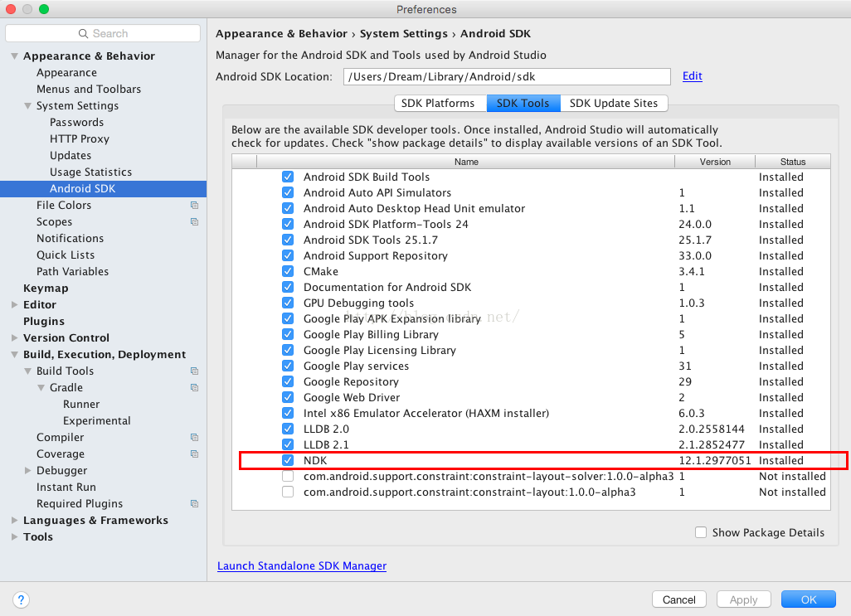The width and height of the screenshot is (851, 616).
Task: Collapse the System Settings node
Action: point(27,106)
